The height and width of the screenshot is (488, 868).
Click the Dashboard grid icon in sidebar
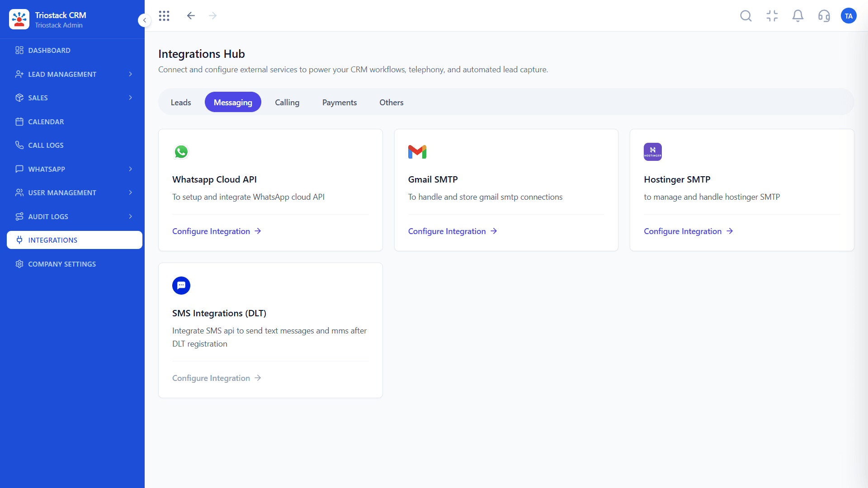(x=19, y=50)
